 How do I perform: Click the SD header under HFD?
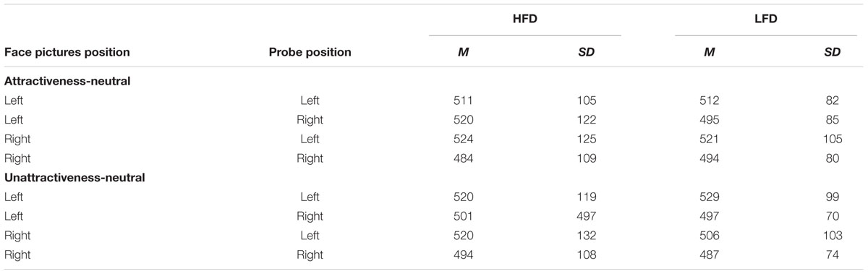pyautogui.click(x=587, y=52)
